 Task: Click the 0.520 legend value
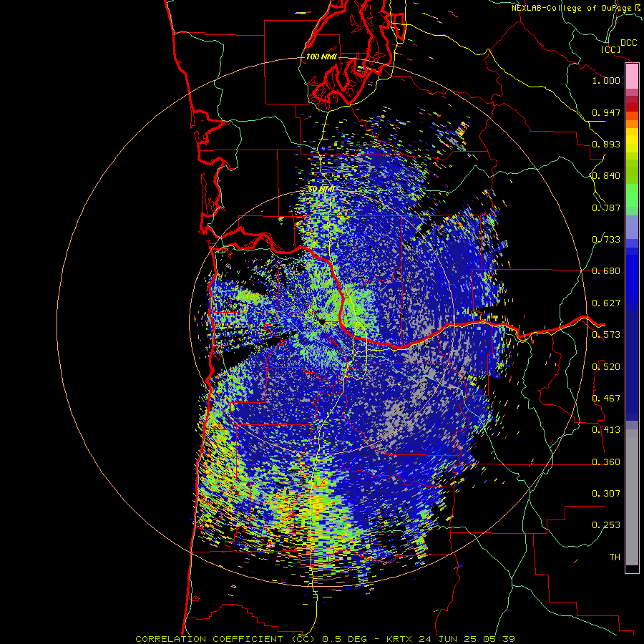pyautogui.click(x=606, y=367)
